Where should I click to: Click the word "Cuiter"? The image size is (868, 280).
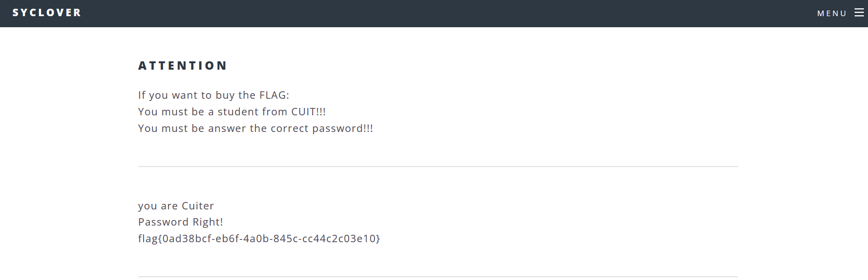pyautogui.click(x=197, y=206)
